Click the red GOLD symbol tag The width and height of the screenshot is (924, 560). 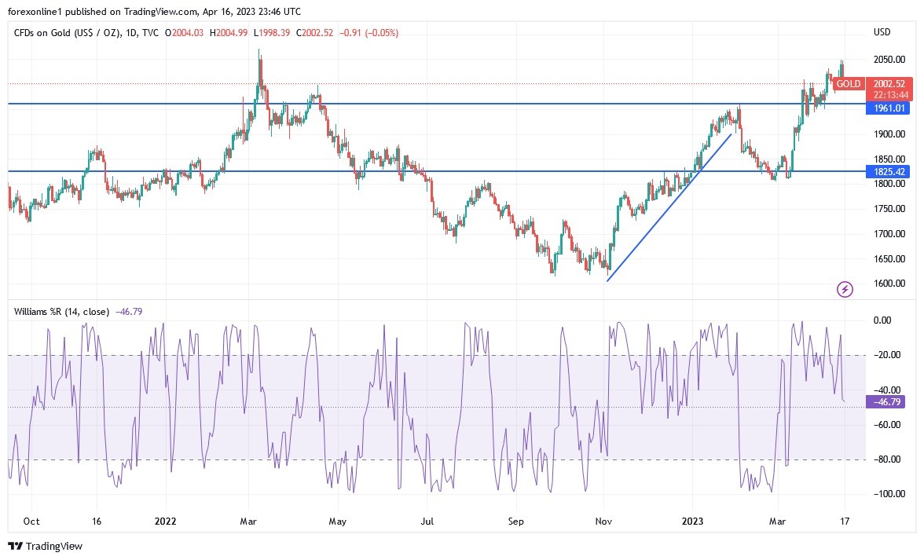coord(849,84)
